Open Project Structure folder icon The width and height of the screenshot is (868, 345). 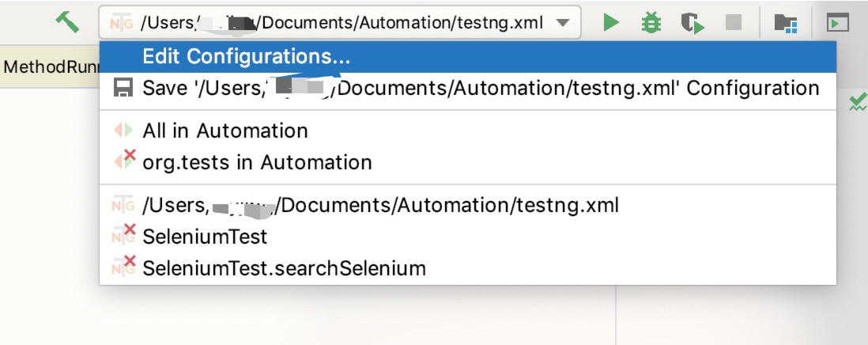[785, 23]
